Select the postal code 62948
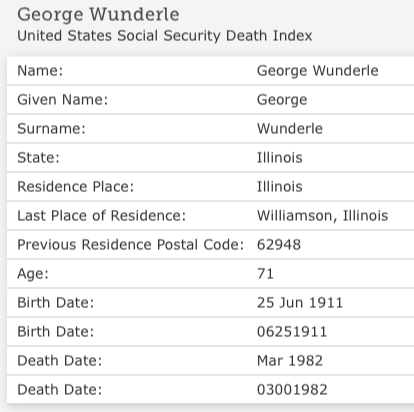 (279, 245)
